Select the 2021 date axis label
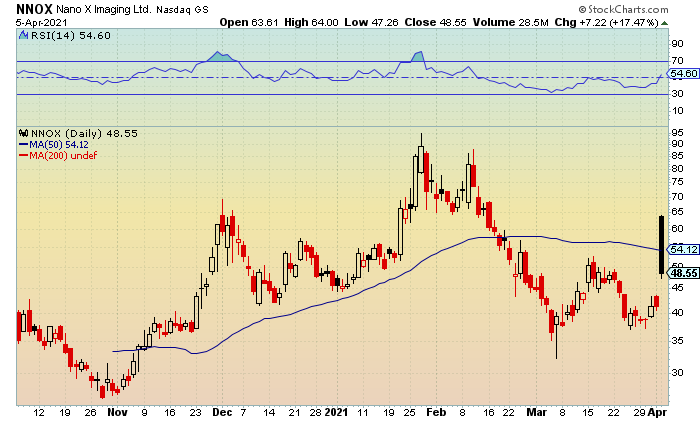This screenshot has width=700, height=421. [336, 412]
